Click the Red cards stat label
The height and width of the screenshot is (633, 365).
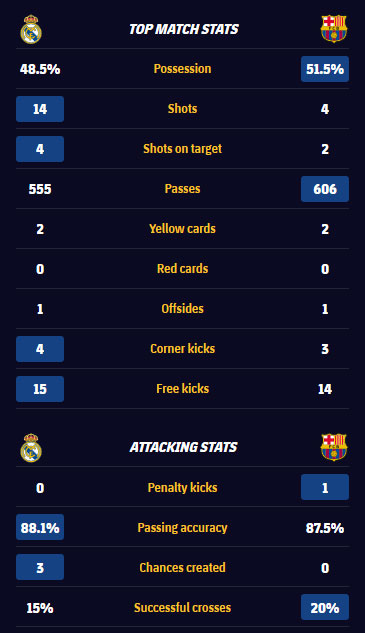coord(182,268)
